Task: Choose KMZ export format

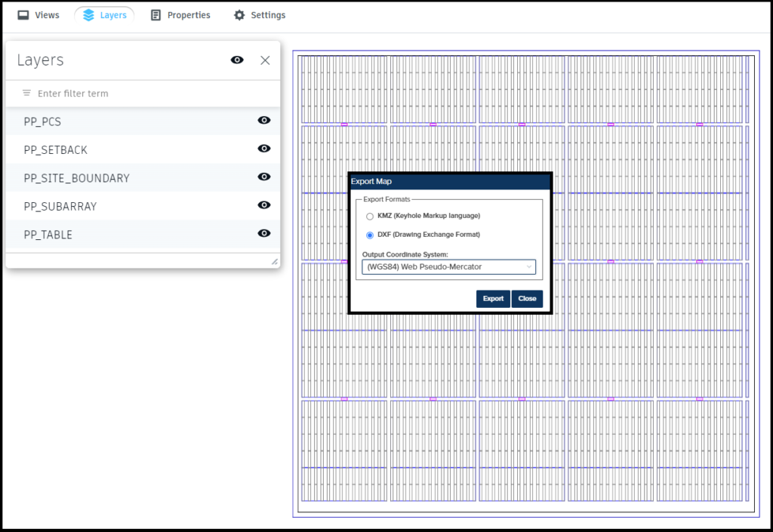Action: coord(370,217)
